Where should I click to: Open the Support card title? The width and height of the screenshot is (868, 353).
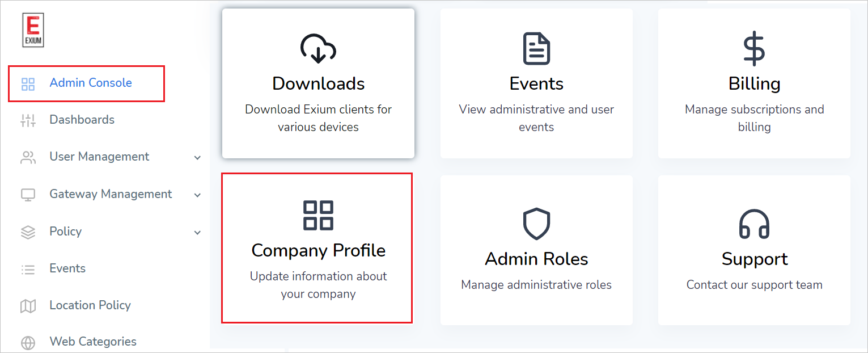coord(754,259)
